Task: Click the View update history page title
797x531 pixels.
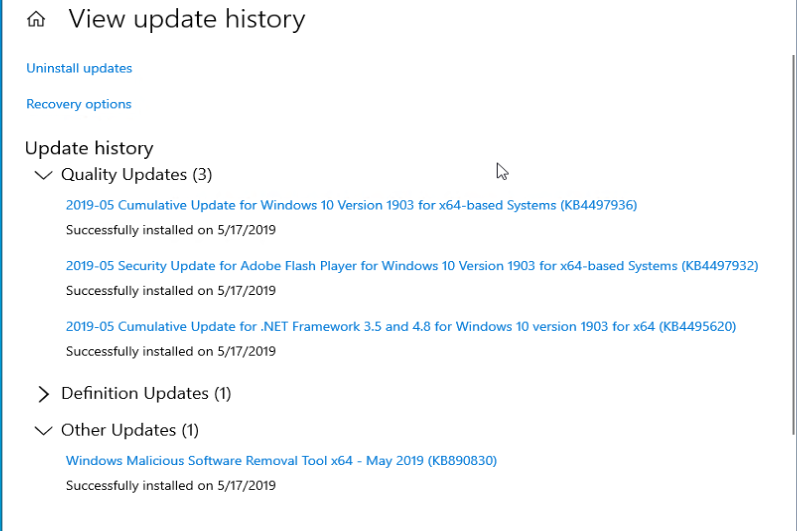Action: (187, 19)
